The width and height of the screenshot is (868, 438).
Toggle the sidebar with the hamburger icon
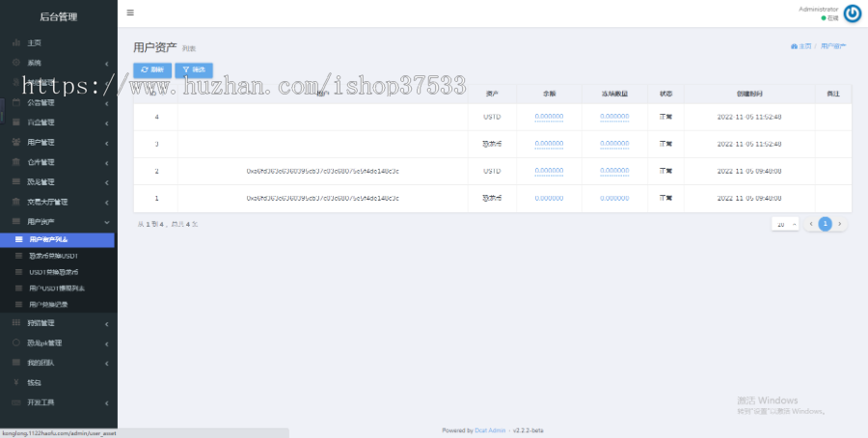pyautogui.click(x=130, y=13)
